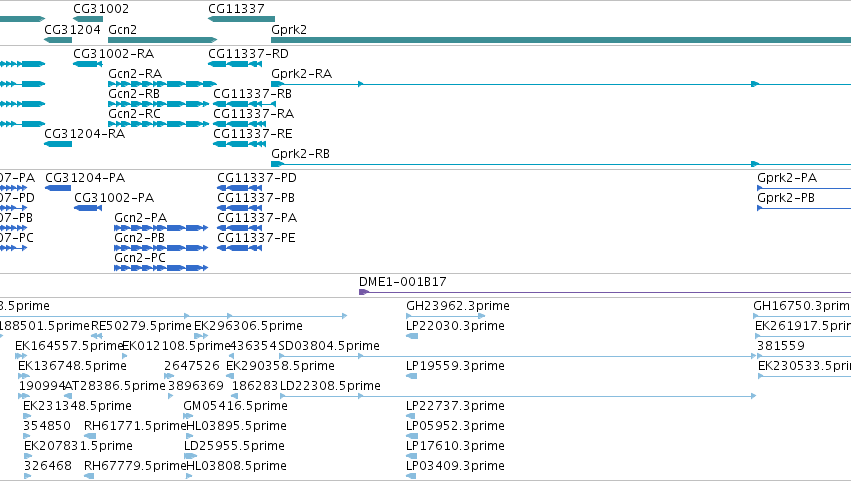Click feature 2647526 label

pyautogui.click(x=192, y=366)
